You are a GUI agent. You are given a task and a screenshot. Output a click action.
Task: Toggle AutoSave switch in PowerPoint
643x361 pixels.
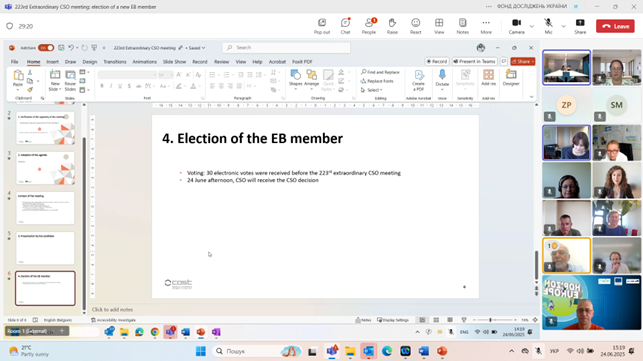point(46,48)
